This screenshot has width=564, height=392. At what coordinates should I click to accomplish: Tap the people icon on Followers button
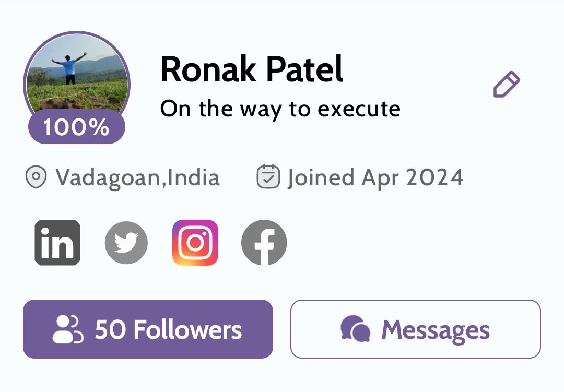point(68,329)
